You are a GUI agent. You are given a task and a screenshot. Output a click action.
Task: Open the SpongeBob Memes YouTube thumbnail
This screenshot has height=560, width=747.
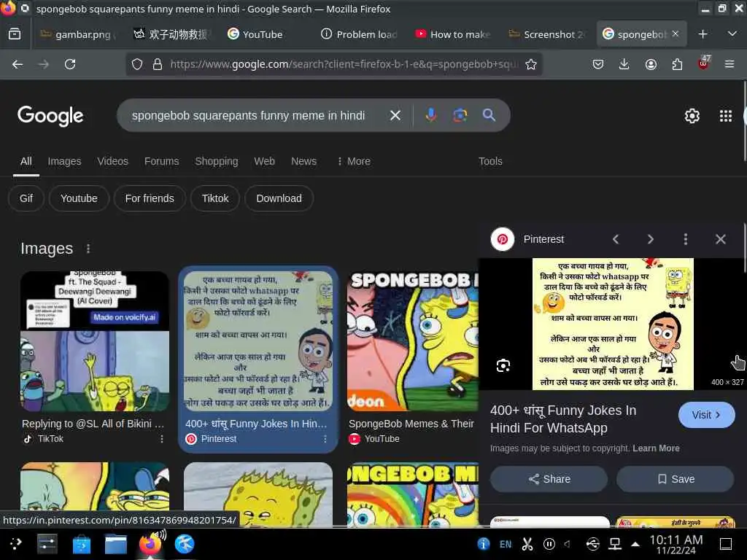(x=413, y=341)
